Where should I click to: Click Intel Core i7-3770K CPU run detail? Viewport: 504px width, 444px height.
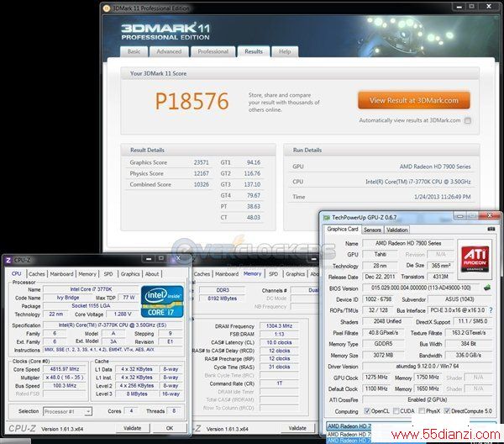click(417, 182)
